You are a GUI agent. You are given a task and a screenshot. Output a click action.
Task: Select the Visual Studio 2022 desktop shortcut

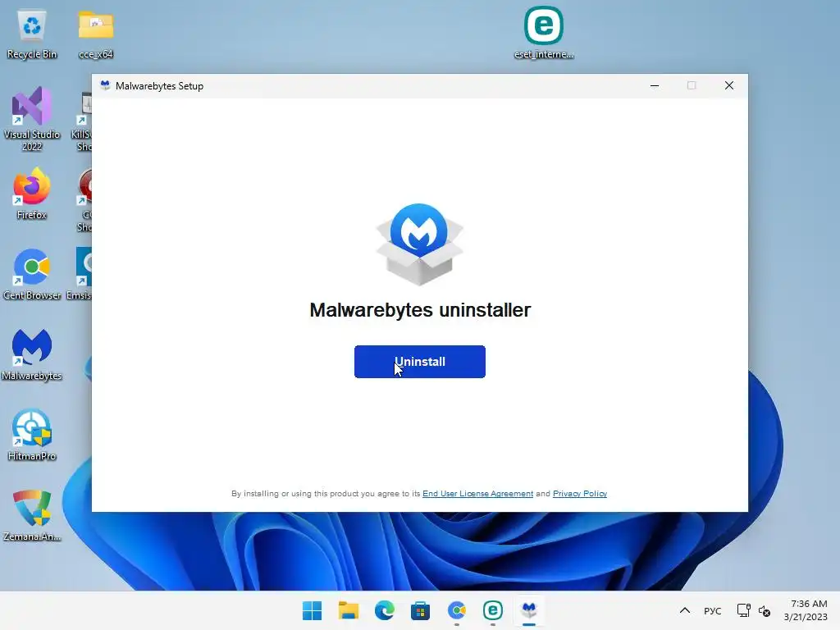point(32,119)
